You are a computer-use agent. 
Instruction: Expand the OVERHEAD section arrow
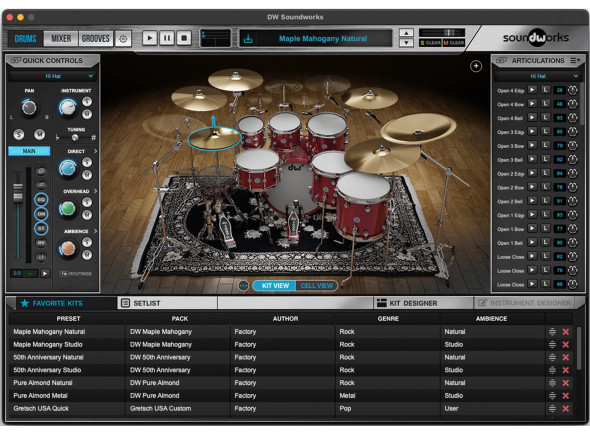pyautogui.click(x=95, y=191)
